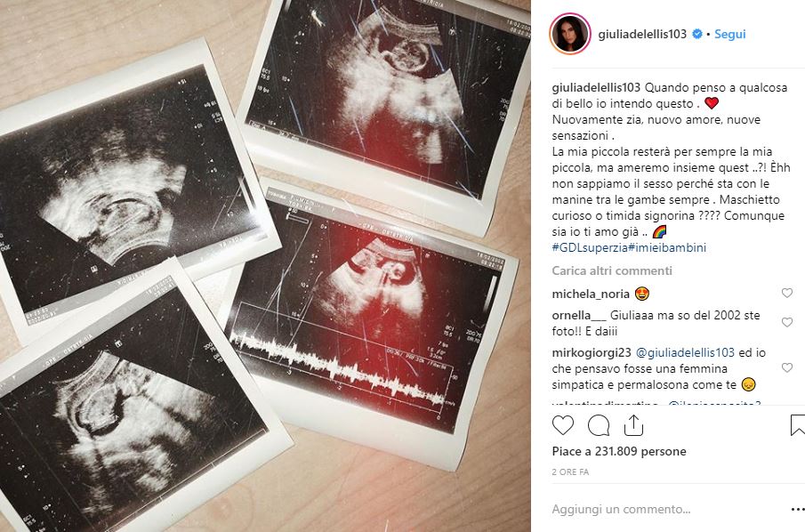Save the post with the bookmark icon
The image size is (805, 532).
pyautogui.click(x=797, y=425)
